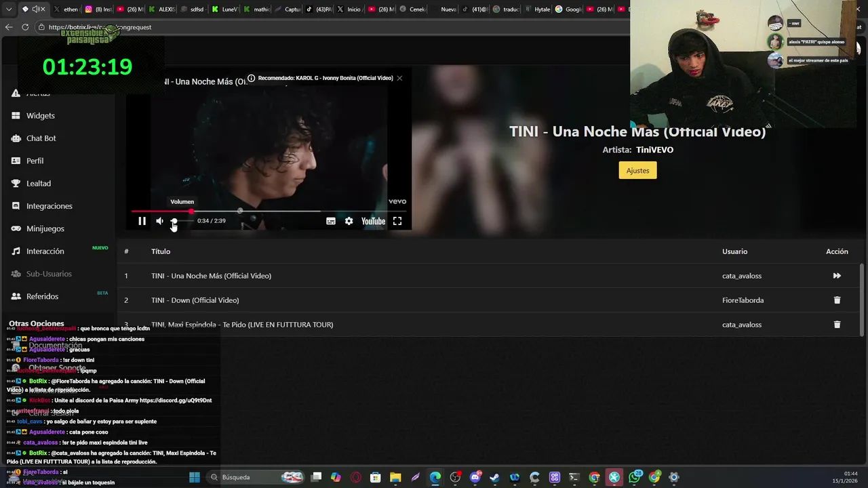
Task: Open the YouTube player settings gear
Action: 349,221
